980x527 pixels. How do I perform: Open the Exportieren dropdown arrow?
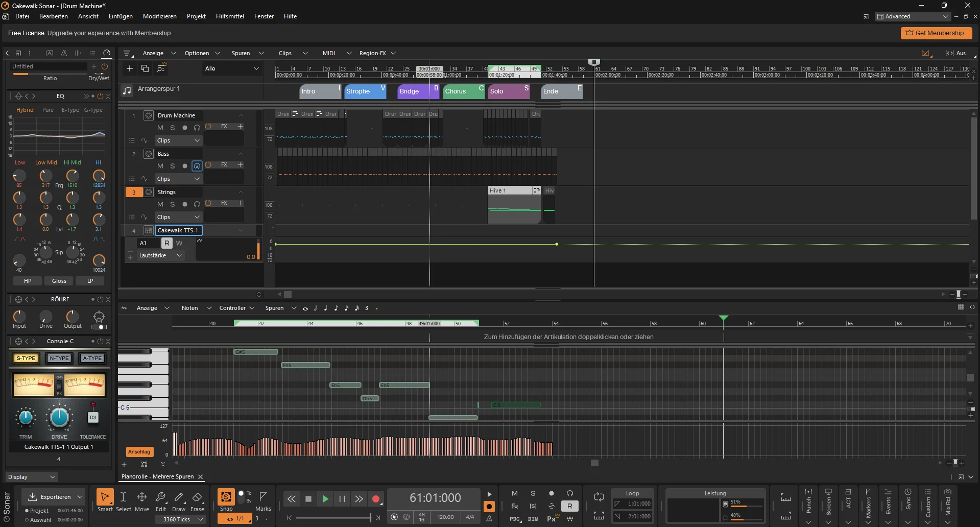[x=80, y=497]
